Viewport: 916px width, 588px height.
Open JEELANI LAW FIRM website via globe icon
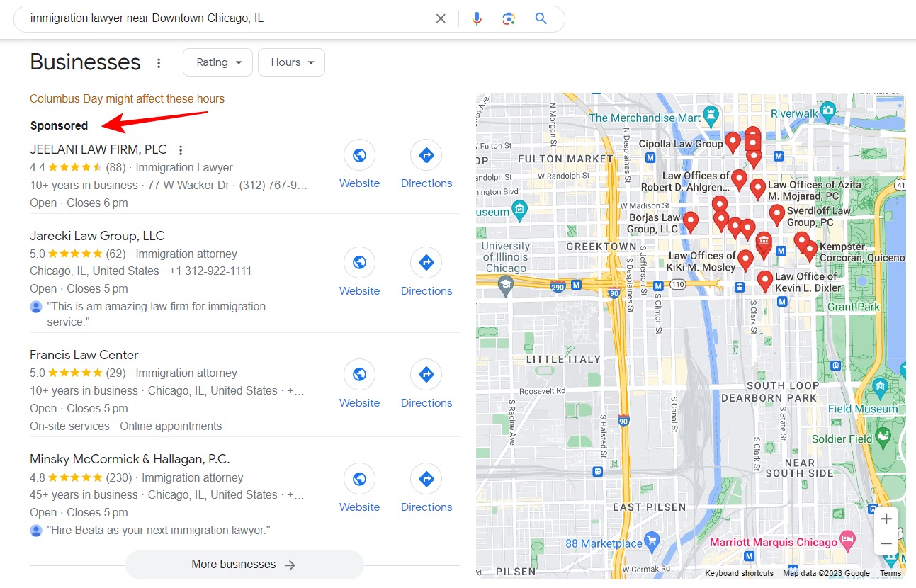[359, 154]
